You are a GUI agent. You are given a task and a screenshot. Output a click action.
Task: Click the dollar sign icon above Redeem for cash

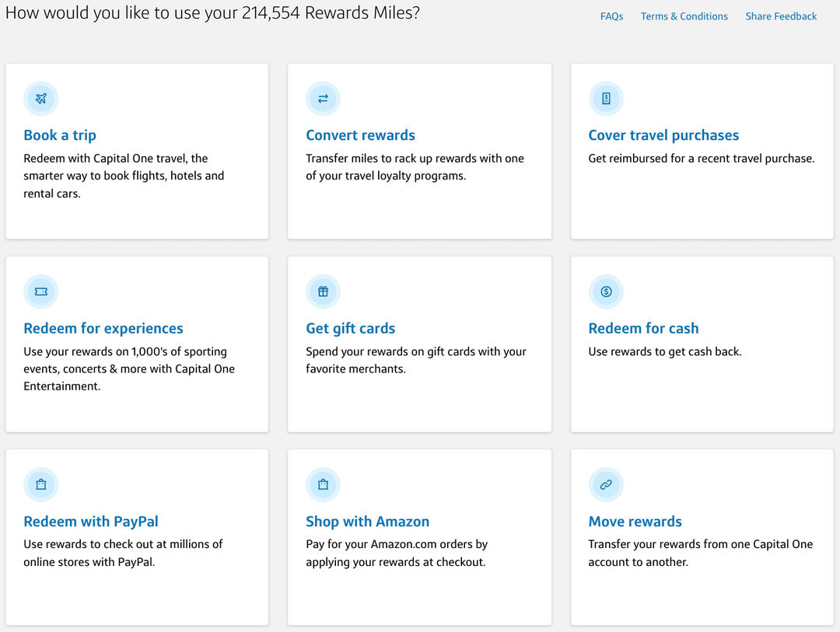coord(606,292)
